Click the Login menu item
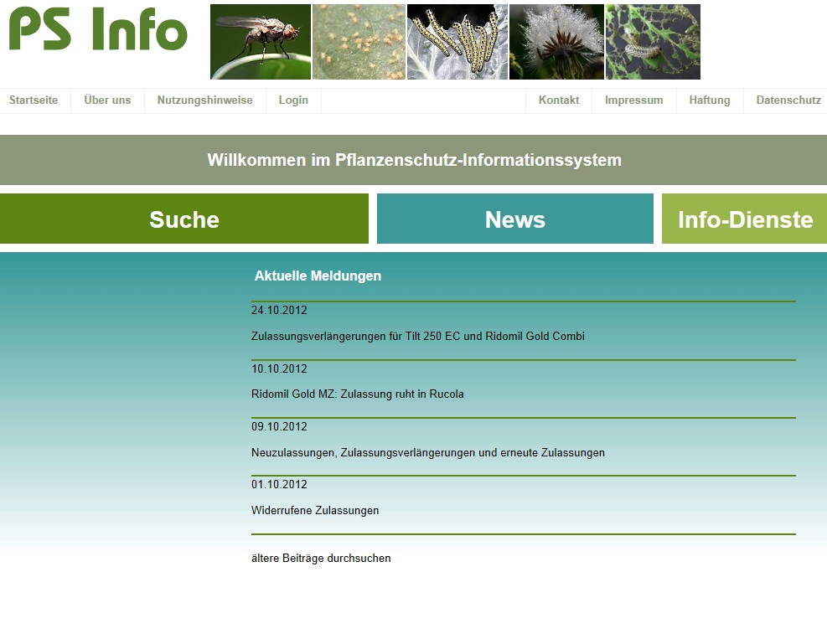Screen dimensions: 827x644 coord(293,100)
